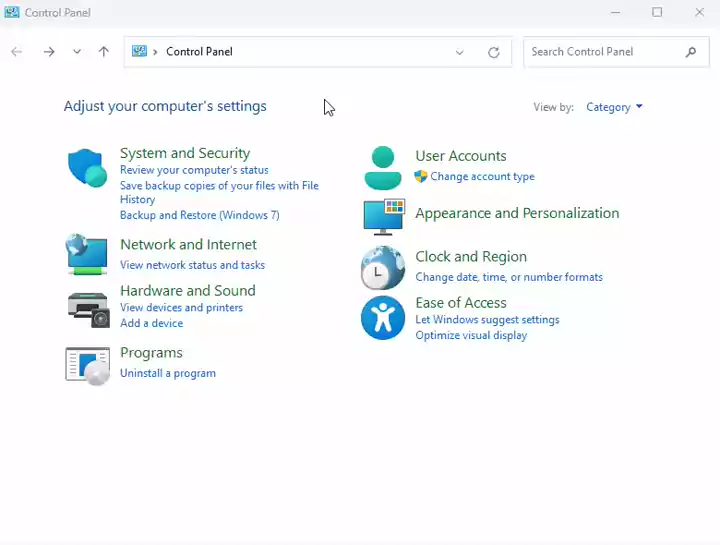Click the User Accounts person icon

[x=382, y=167]
